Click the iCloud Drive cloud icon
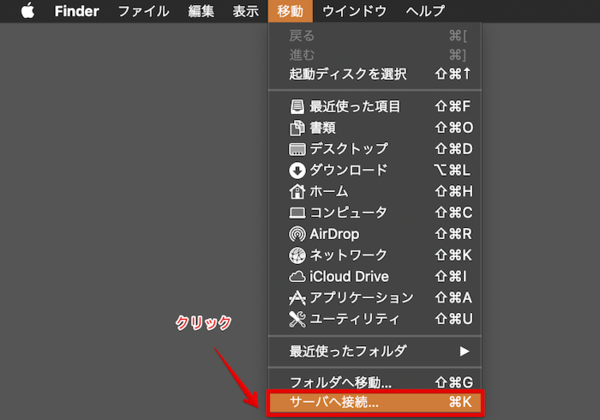 pyautogui.click(x=297, y=277)
